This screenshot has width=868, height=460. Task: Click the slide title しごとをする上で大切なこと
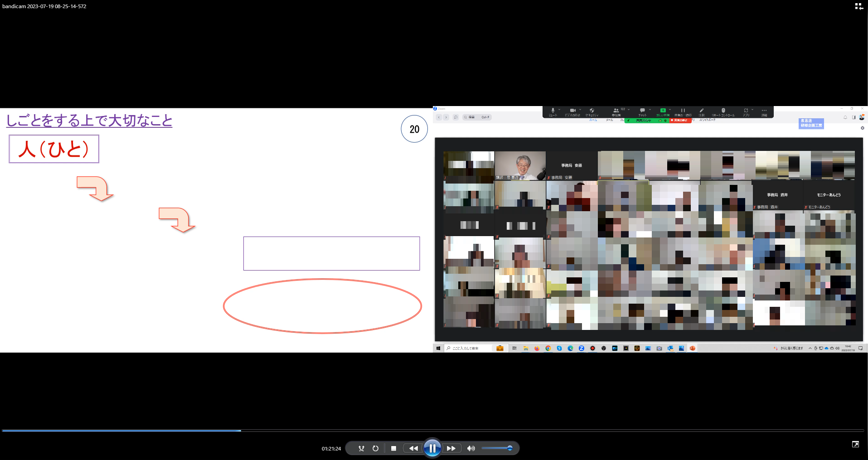click(x=89, y=121)
